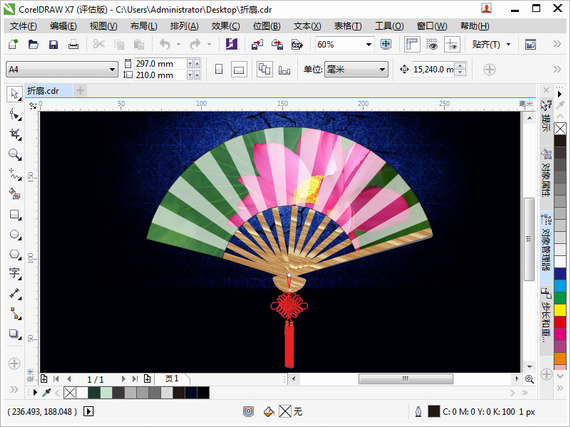Open new document tab plus button

(x=80, y=90)
